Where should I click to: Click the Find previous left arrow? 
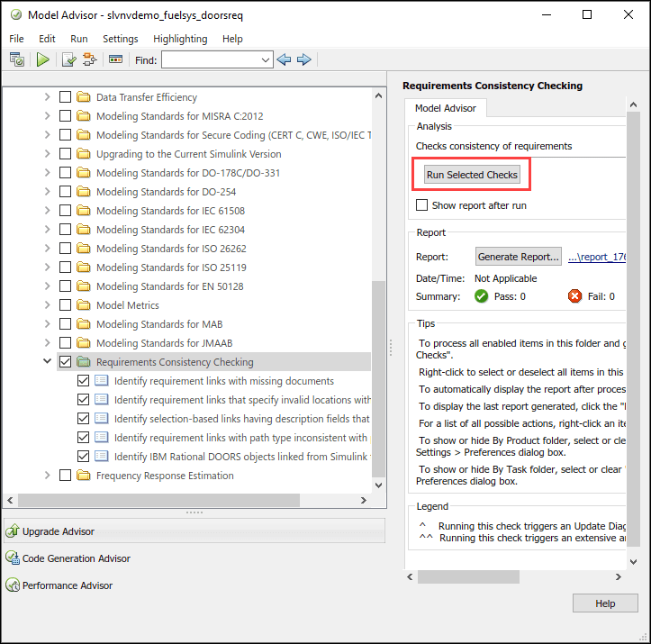[x=284, y=59]
